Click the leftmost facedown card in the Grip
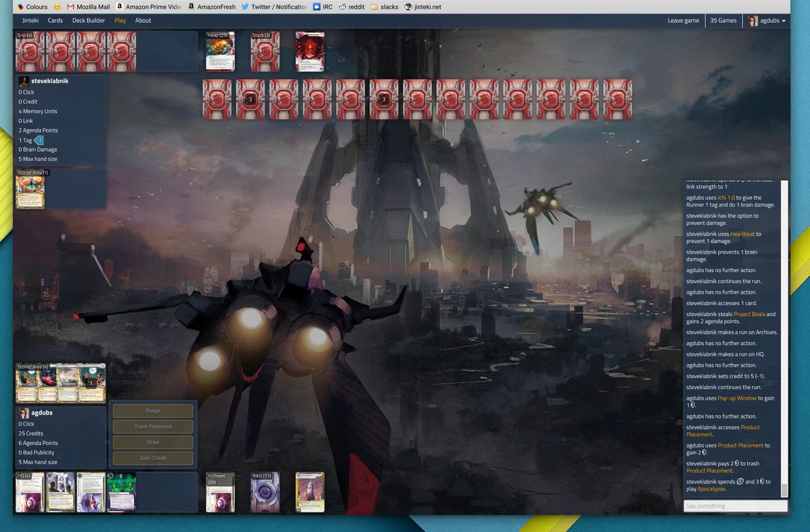Image resolution: width=810 pixels, height=532 pixels. click(29, 51)
